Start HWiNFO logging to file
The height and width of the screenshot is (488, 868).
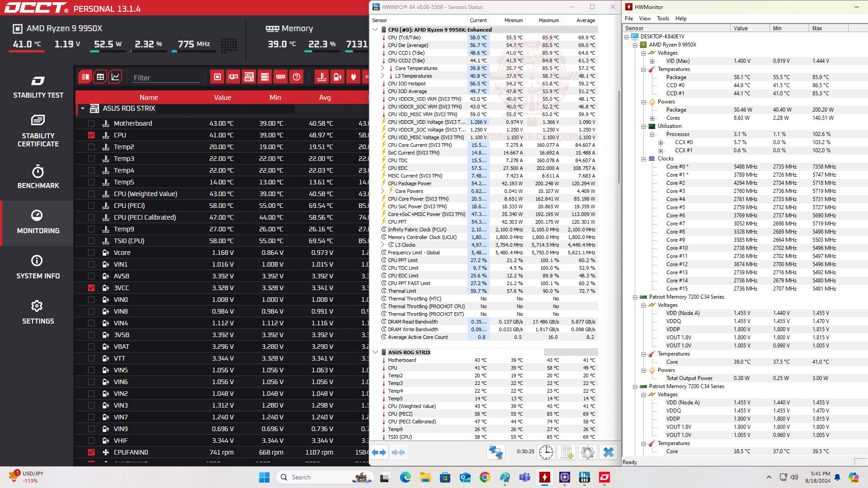click(567, 452)
